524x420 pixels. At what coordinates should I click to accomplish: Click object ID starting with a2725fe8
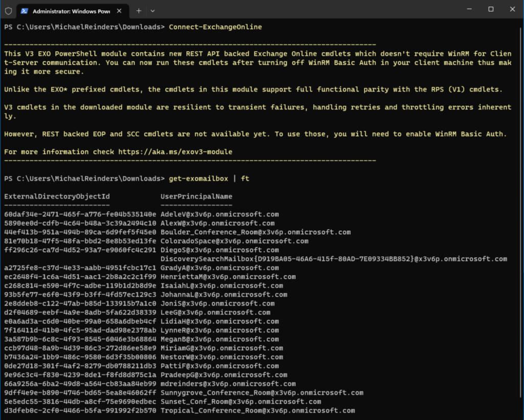coord(80,268)
